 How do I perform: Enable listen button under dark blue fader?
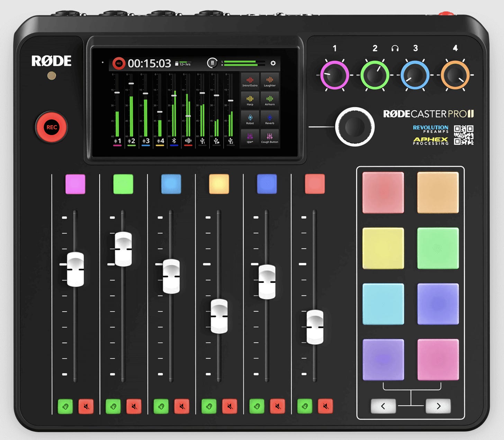tap(257, 406)
